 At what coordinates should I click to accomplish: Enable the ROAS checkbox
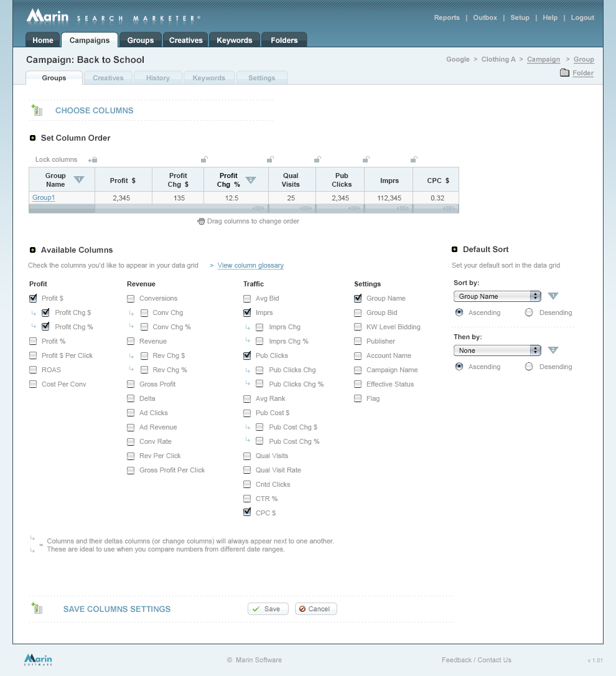33,370
